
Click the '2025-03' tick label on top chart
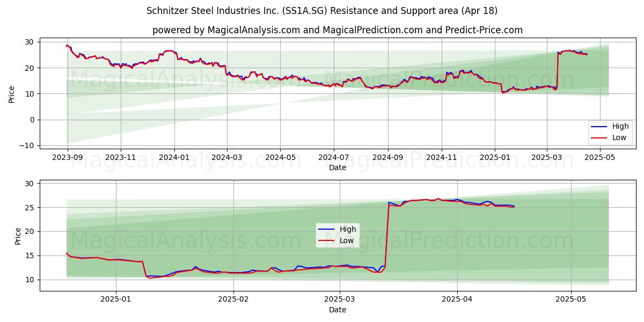(546, 158)
